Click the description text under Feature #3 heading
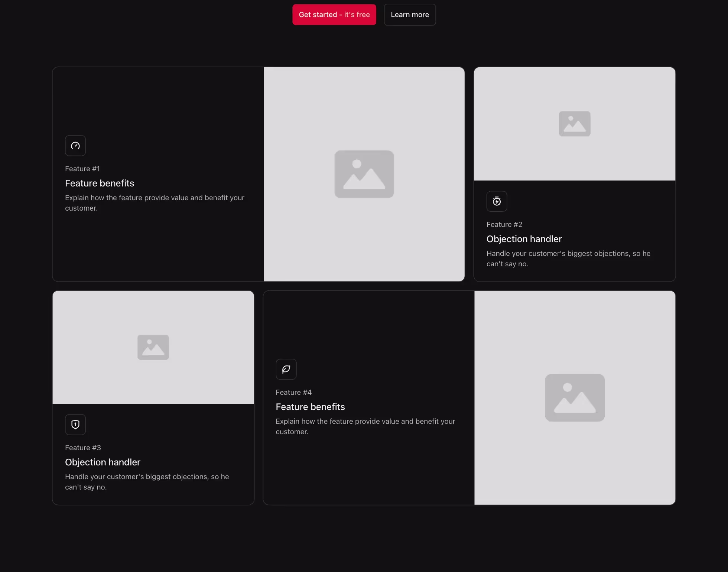This screenshot has width=728, height=572. coord(147,482)
